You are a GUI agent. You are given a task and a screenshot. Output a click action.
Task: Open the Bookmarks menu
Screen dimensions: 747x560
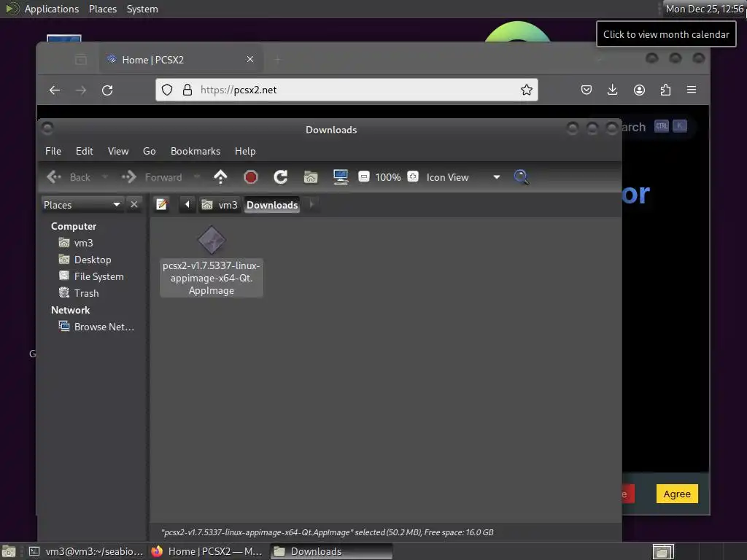coord(196,151)
